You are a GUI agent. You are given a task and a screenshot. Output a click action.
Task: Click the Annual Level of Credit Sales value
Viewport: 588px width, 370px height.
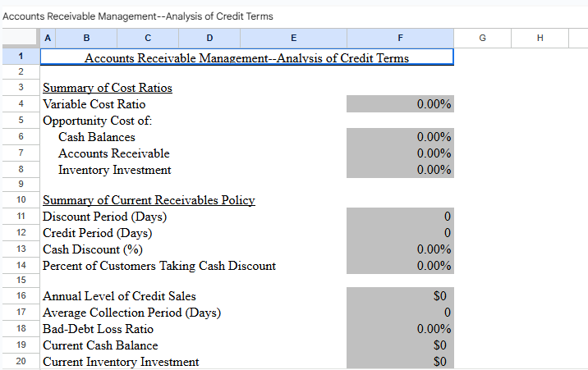tap(400, 296)
